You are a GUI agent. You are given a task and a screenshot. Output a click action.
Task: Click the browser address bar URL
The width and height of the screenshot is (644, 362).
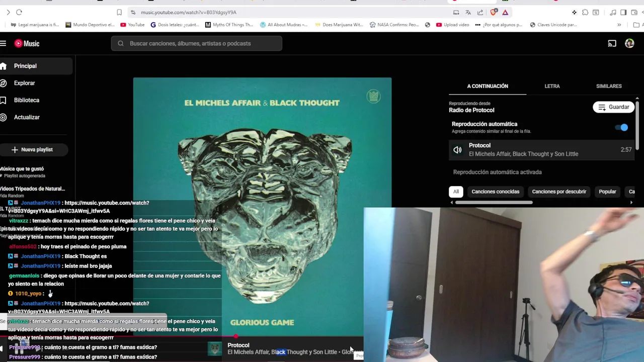pos(188,12)
